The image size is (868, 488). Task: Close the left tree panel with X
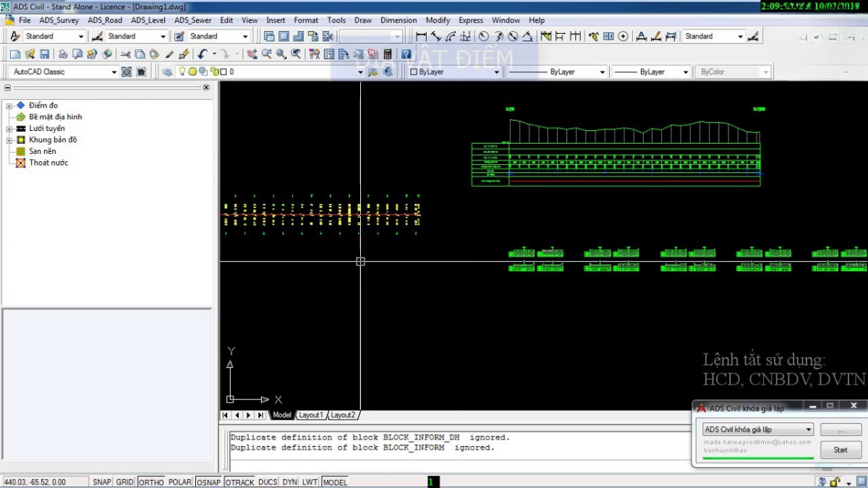pyautogui.click(x=206, y=87)
